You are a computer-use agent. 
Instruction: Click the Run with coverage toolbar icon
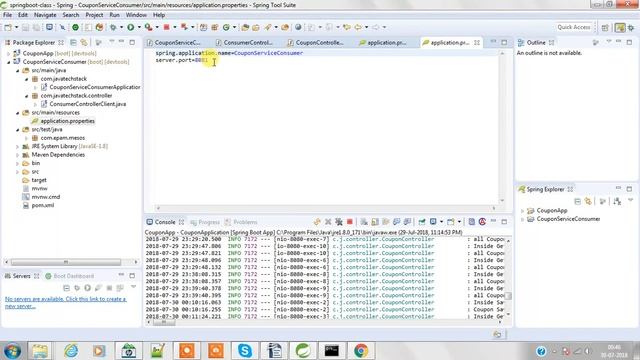coord(149,27)
